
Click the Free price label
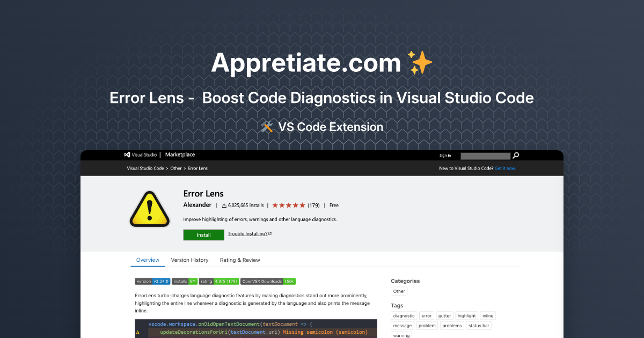tap(334, 205)
